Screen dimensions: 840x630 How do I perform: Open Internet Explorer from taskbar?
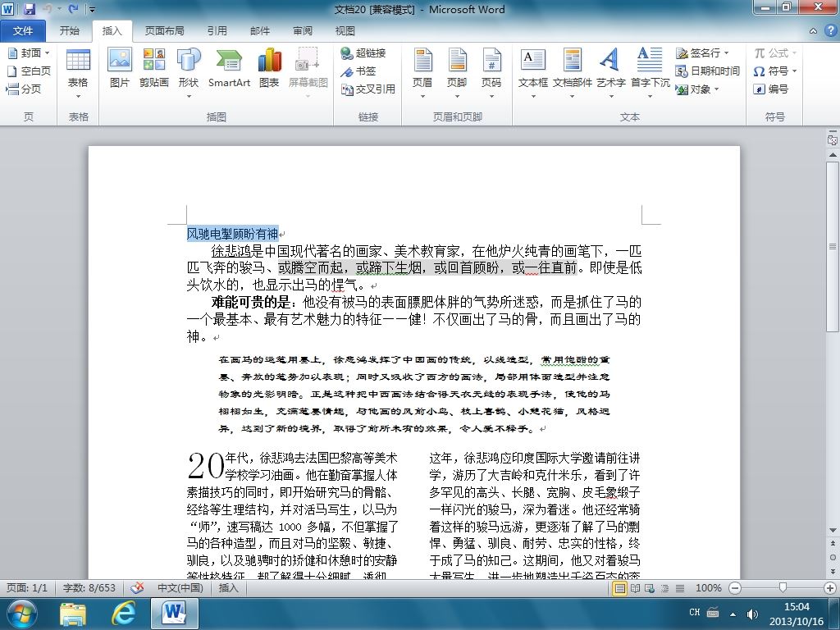coord(123,614)
